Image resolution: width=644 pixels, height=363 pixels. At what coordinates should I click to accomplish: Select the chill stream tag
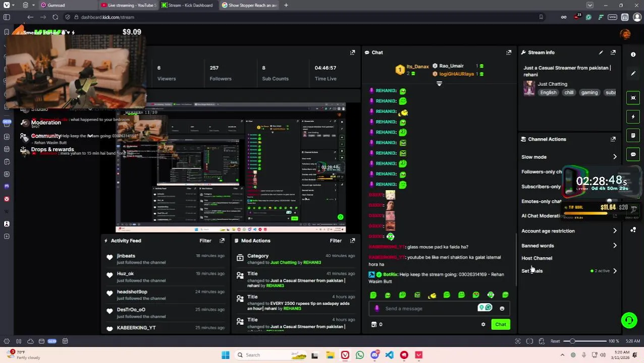tap(569, 93)
